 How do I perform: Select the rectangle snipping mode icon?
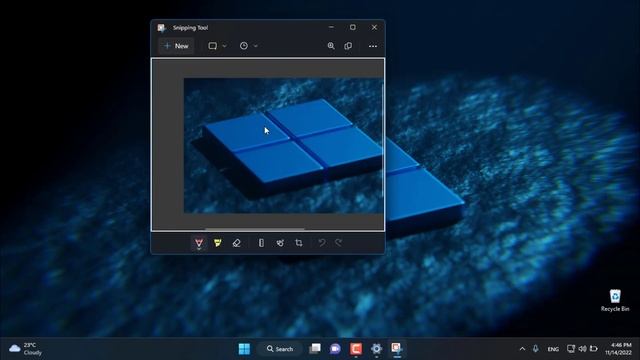[x=213, y=46]
